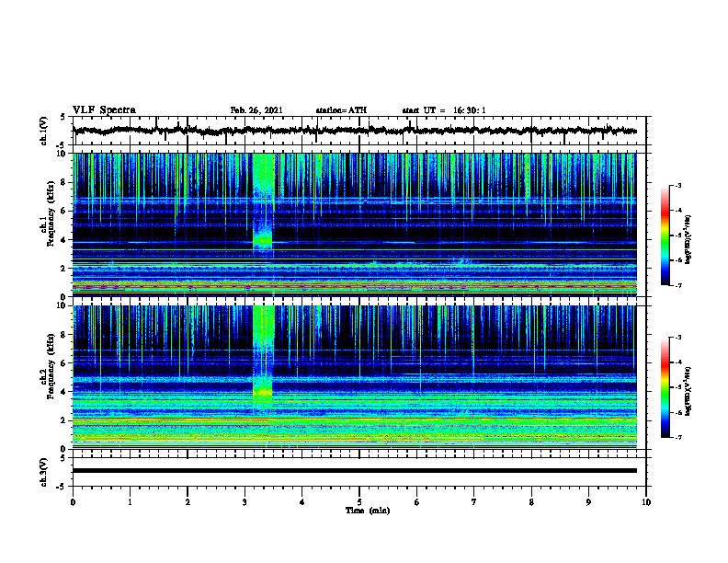Screen dimensions: 728x563
Task: Click the date 'Feb. 26, 2021'
Action: point(256,110)
